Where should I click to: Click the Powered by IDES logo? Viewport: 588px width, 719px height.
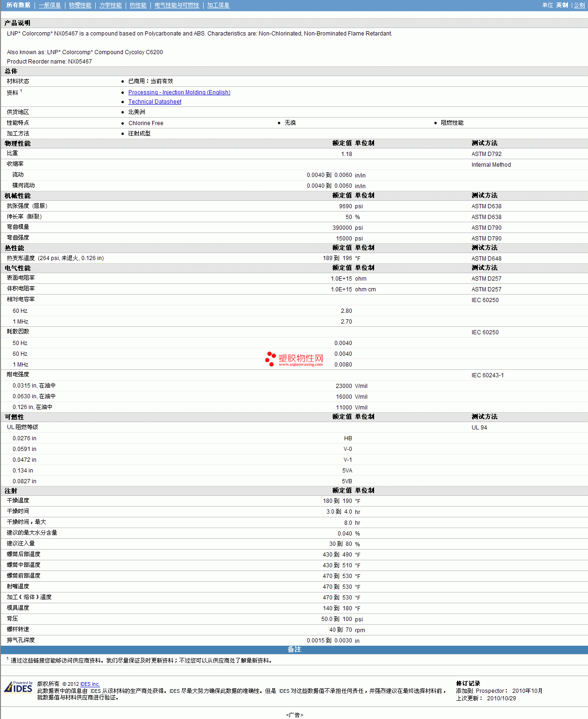[18, 687]
